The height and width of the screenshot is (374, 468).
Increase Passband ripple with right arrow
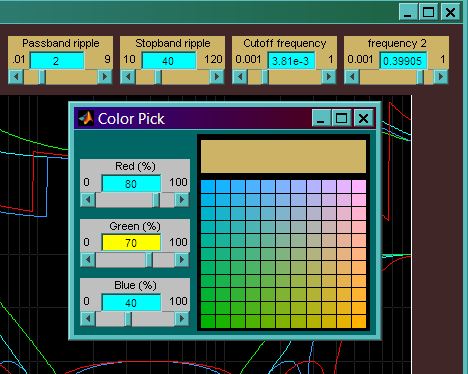point(105,77)
